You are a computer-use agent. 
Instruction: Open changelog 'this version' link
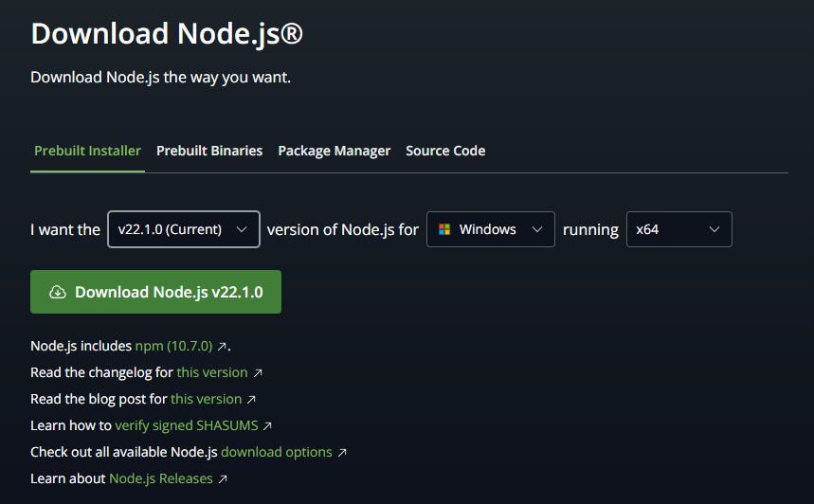tap(212, 372)
